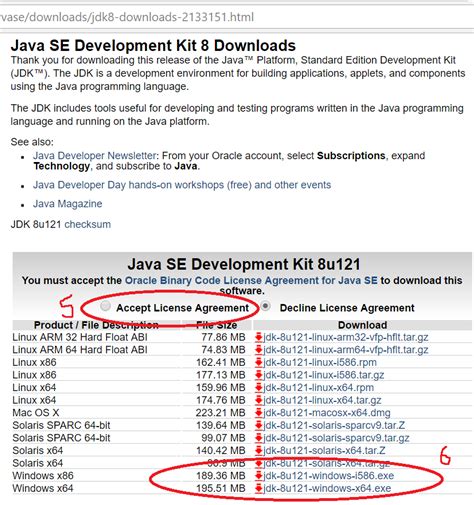Click the 77.86 MB file size value

point(223,337)
